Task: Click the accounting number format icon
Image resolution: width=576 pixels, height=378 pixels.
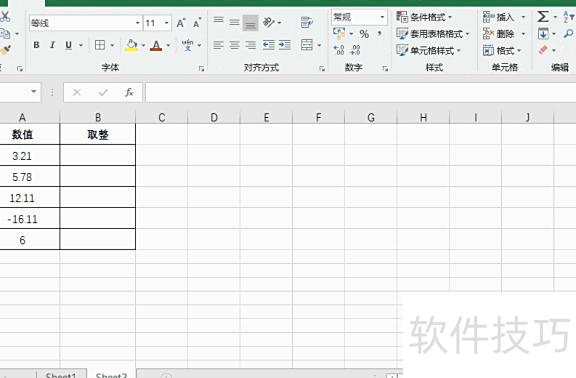Action: (339, 34)
